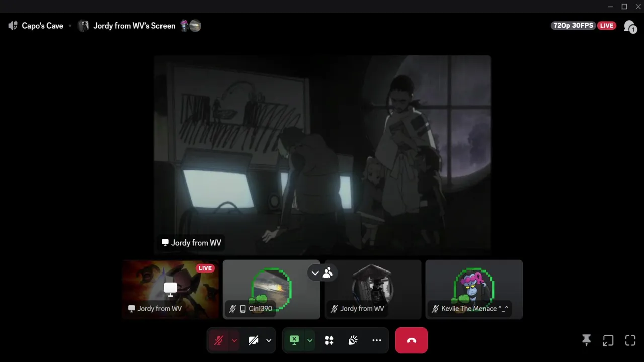Image resolution: width=644 pixels, height=362 pixels.
Task: Click the muted mic icon on Keviie
Action: (x=435, y=309)
